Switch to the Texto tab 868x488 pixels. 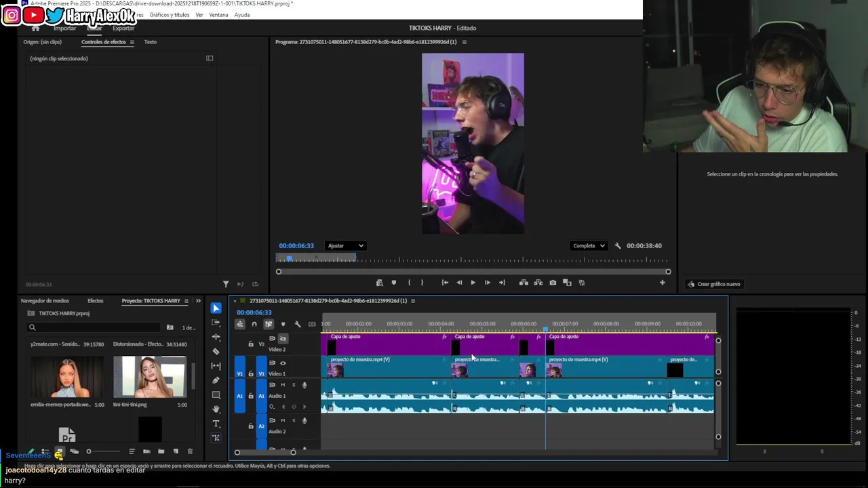tap(150, 42)
